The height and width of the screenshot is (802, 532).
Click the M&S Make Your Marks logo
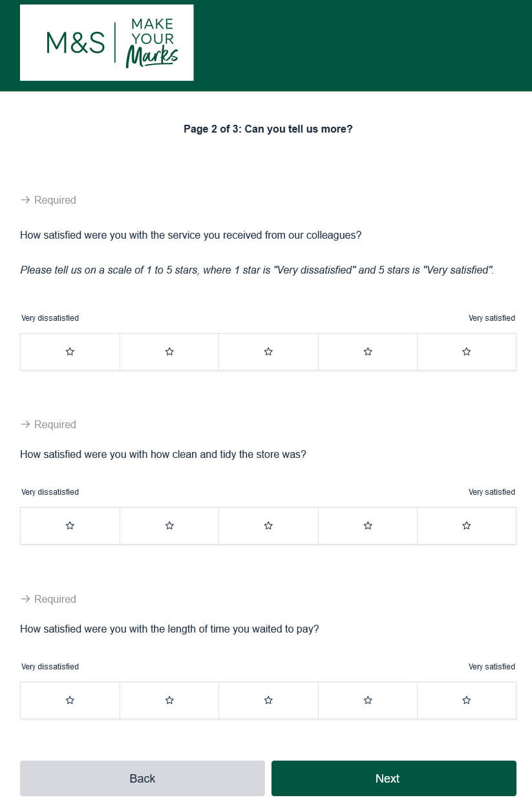pos(107,42)
